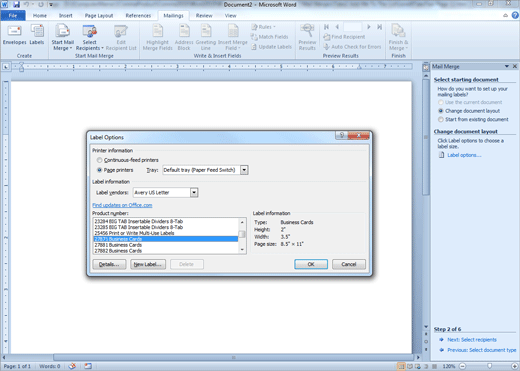
Task: Click the Rules ribbon button
Action: 263,27
